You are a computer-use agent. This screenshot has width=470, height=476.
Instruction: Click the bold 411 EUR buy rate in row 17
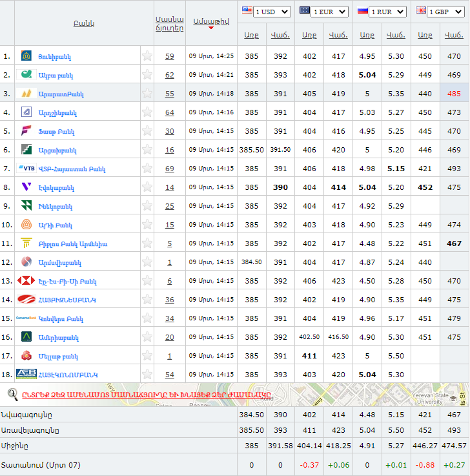point(309,356)
